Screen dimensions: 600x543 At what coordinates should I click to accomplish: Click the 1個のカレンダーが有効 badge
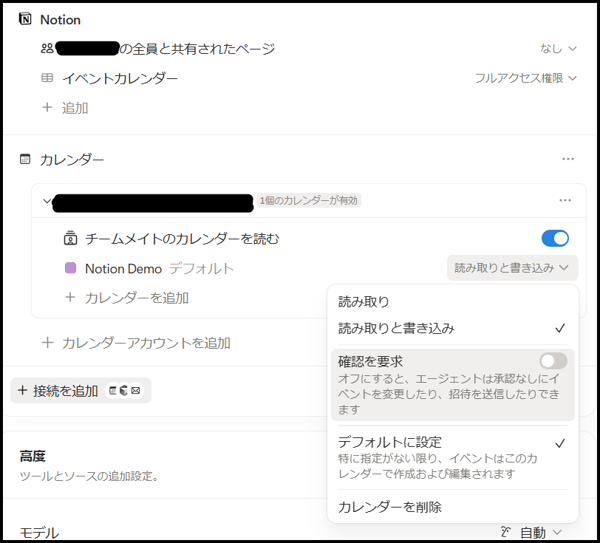308,200
